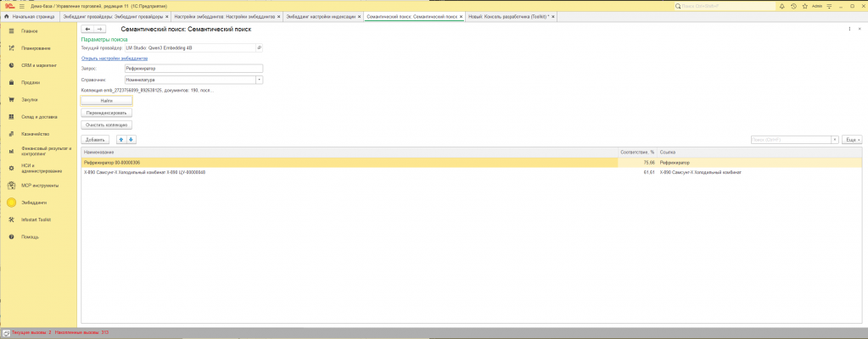Go forward with right arrow button

point(99,29)
